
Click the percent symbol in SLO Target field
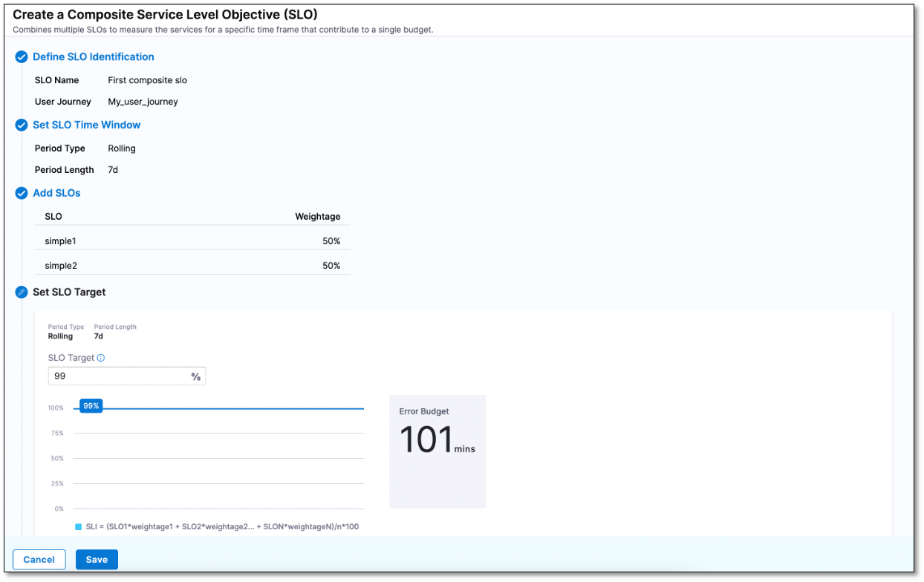tap(195, 376)
